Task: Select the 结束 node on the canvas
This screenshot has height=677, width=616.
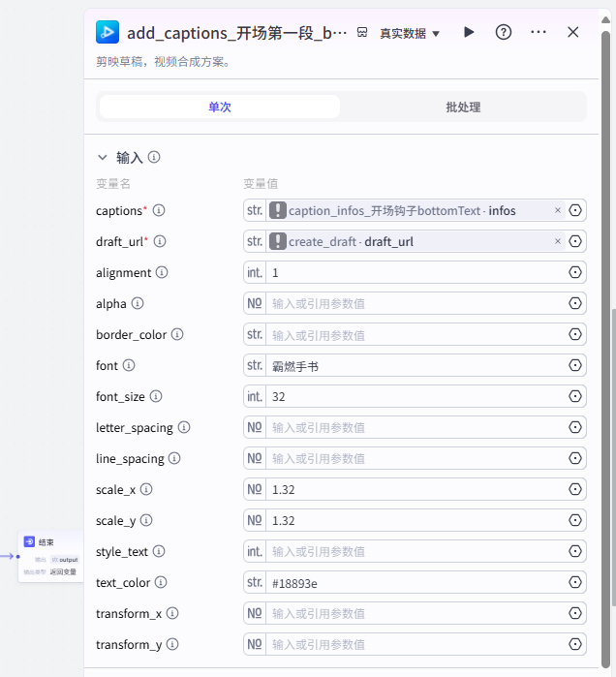Action: tap(51, 556)
